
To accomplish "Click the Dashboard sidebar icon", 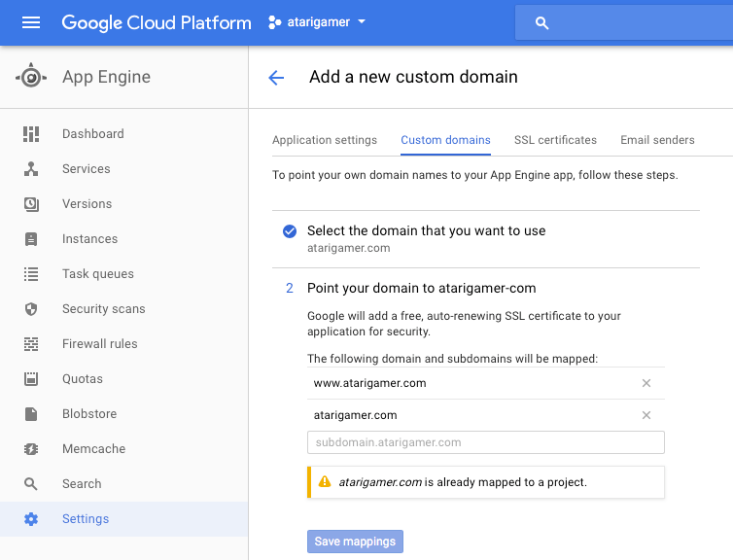I will click(31, 134).
